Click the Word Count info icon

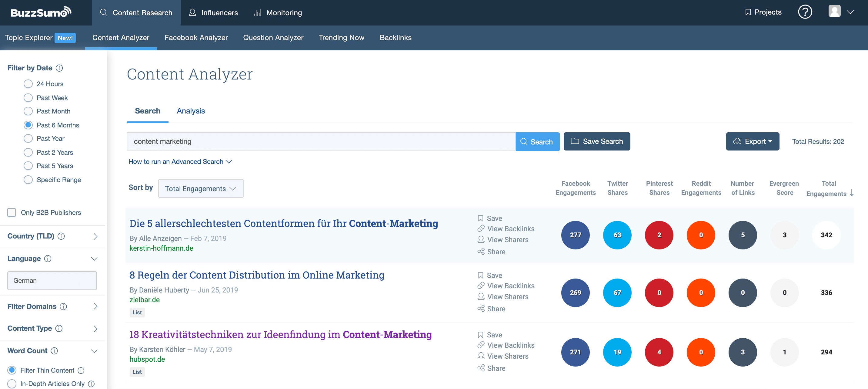click(x=54, y=351)
